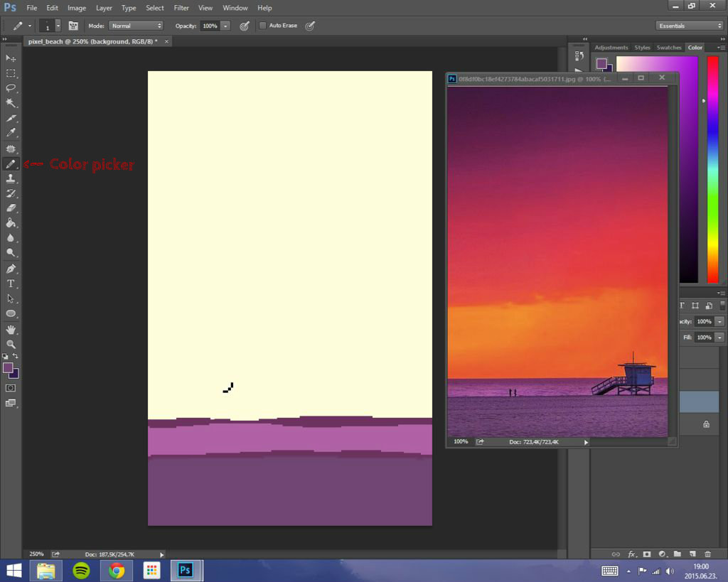Open Spotify from the taskbar
728x582 pixels.
coord(81,571)
